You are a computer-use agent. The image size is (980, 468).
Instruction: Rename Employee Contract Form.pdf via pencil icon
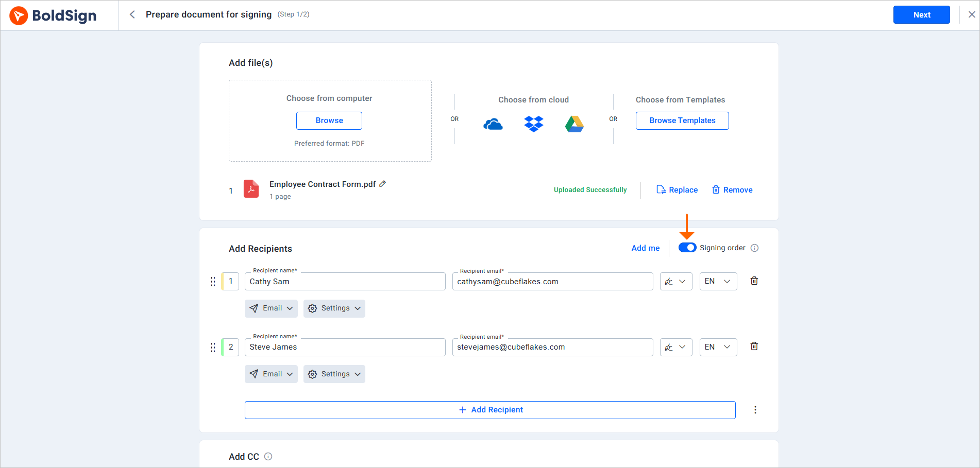(x=382, y=184)
